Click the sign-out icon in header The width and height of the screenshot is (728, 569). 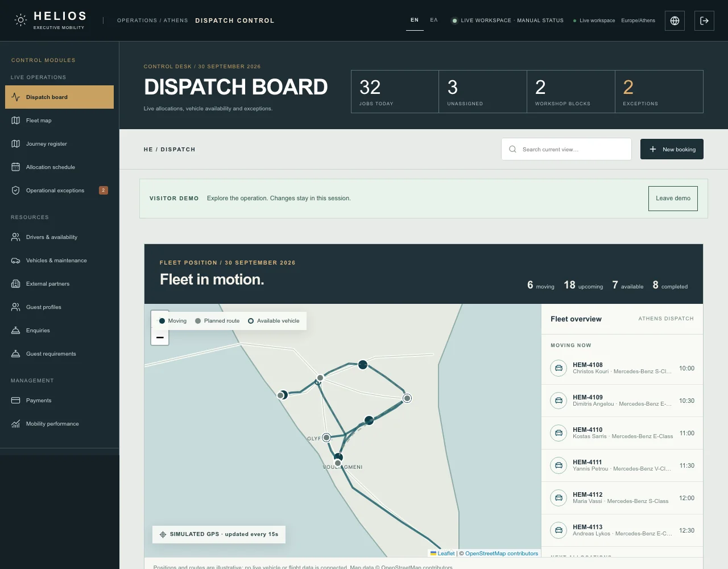click(704, 20)
